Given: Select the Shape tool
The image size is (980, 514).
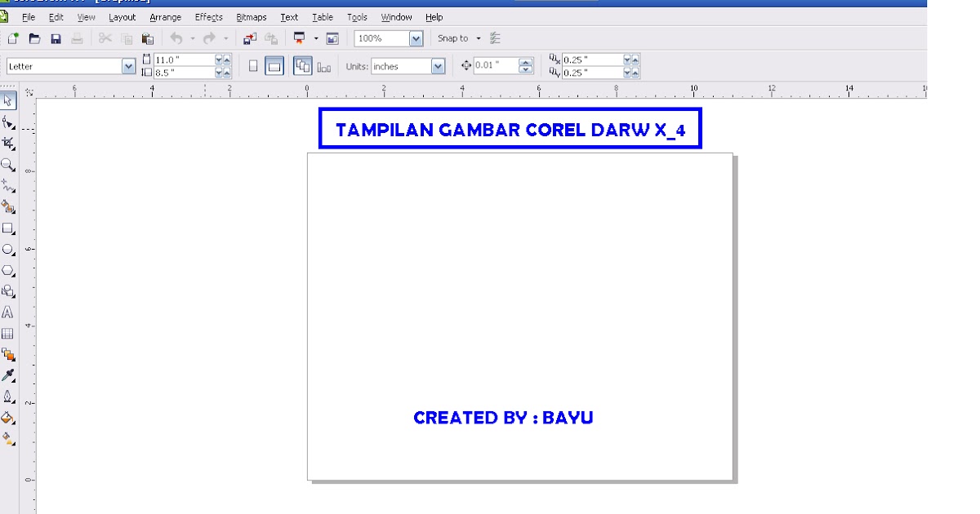Looking at the screenshot, I should coord(8,122).
